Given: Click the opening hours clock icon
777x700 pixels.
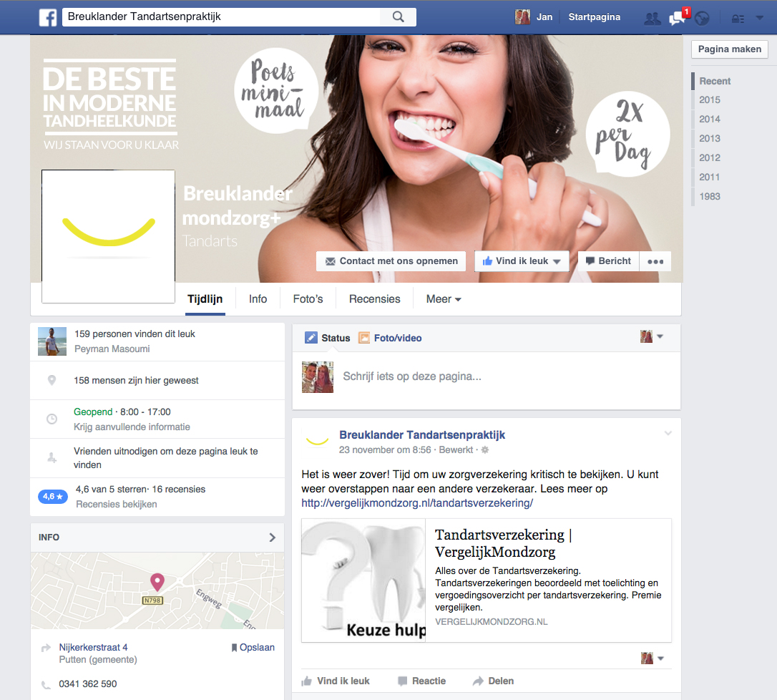Looking at the screenshot, I should (52, 419).
